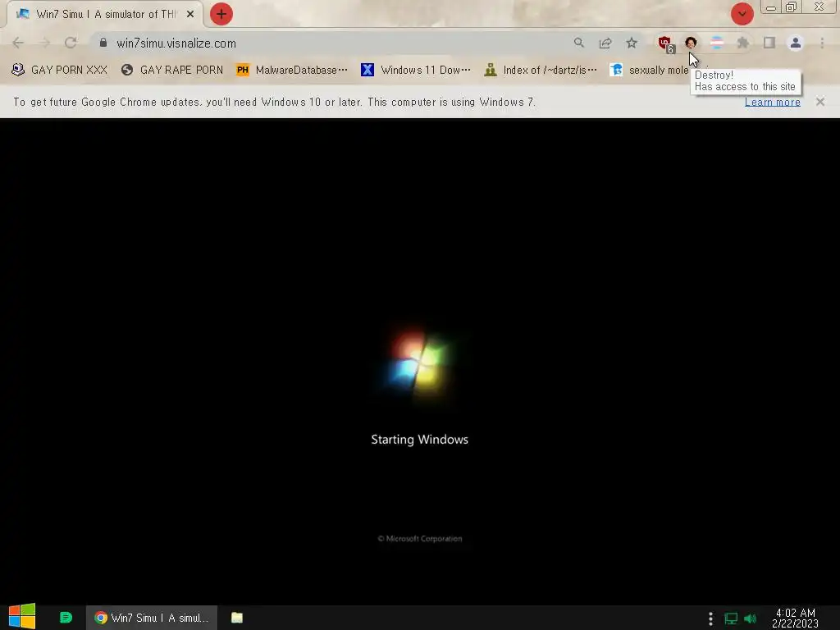Screen dimensions: 840x630
Task: Minimize the Chrome window
Action: 771,7
